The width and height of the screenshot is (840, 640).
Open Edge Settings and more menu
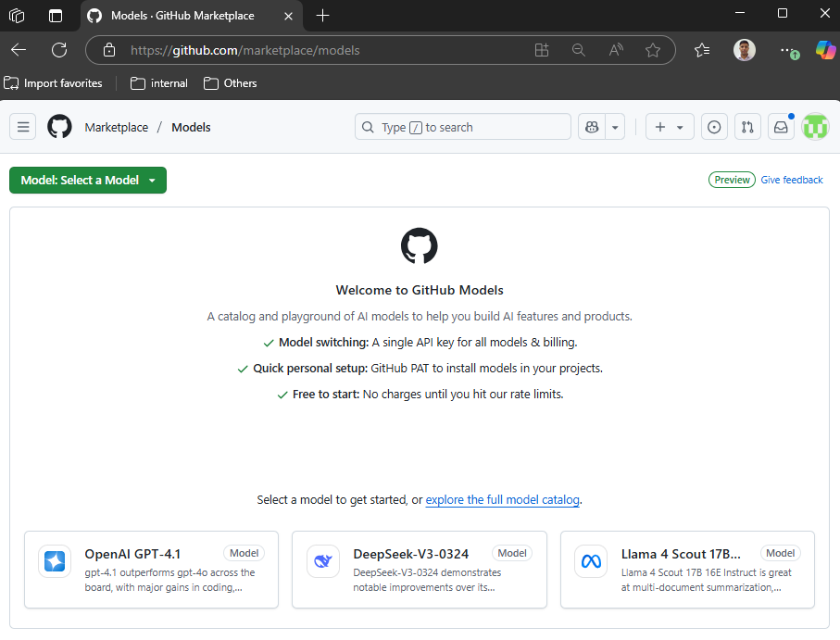[788, 50]
